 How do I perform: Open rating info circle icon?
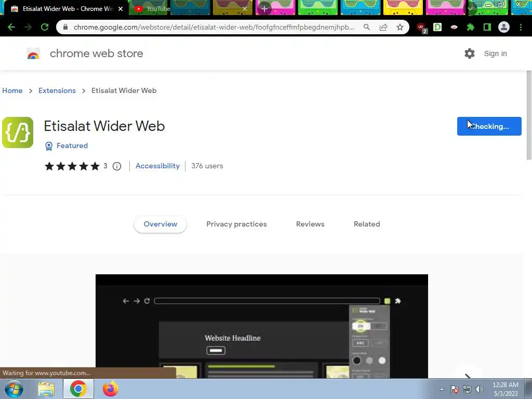click(117, 166)
